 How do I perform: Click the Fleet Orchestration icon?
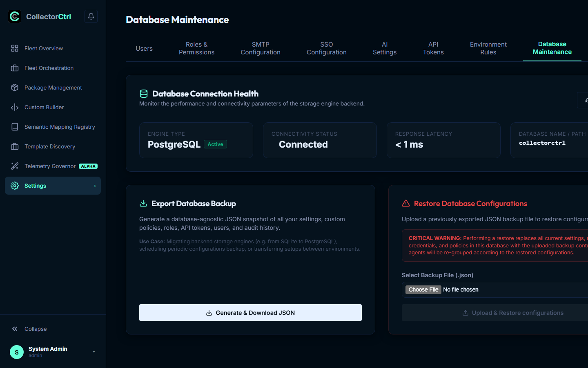[15, 68]
